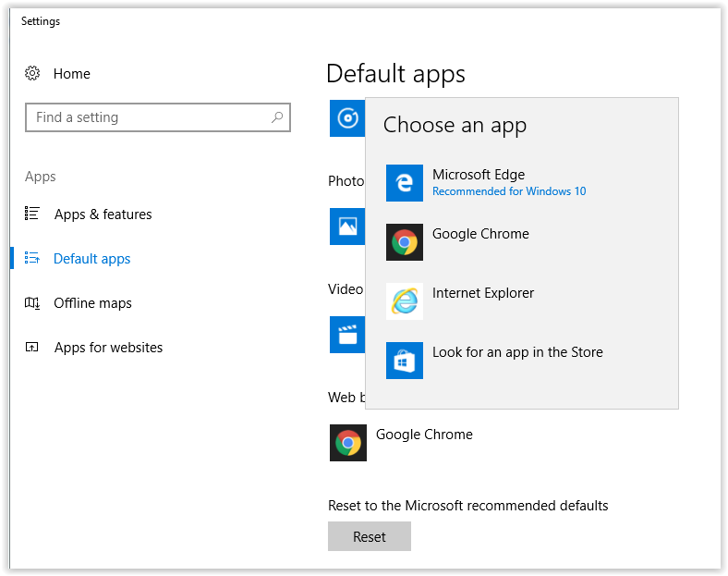Click the Home gear icon
The width and height of the screenshot is (728, 576).
coord(33,73)
